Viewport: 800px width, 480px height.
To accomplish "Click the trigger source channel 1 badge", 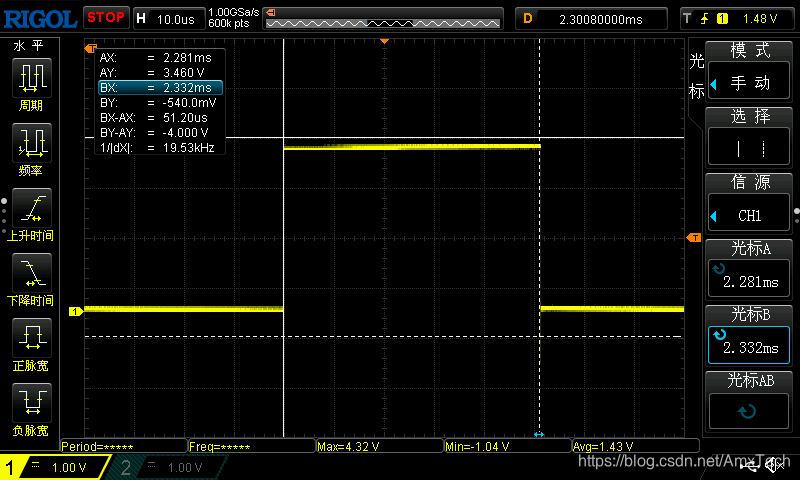I will [722, 19].
